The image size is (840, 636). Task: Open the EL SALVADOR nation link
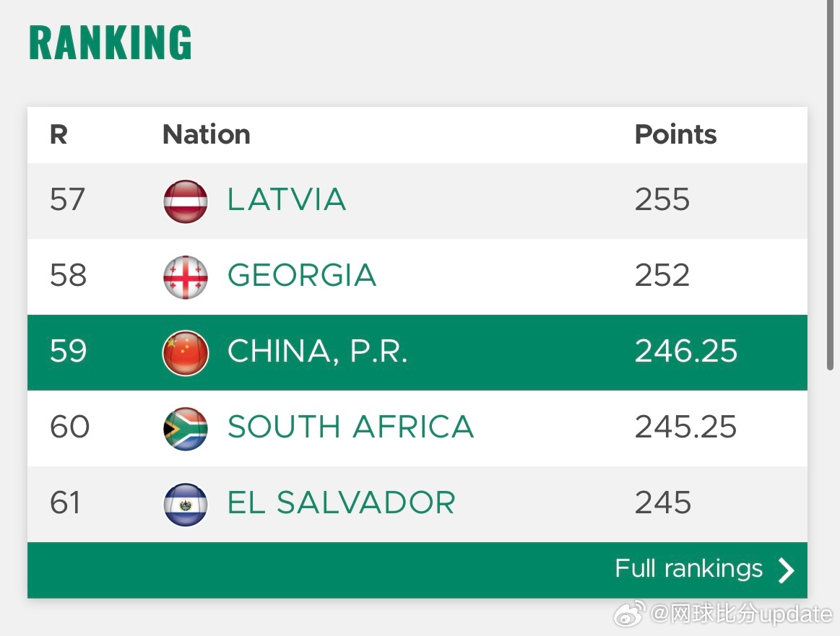pos(341,503)
